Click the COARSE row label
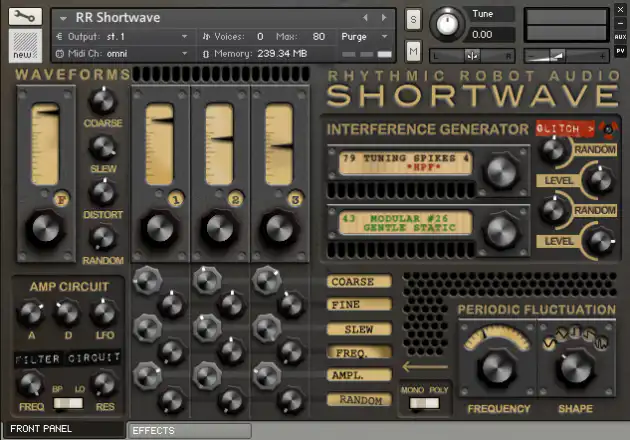The image size is (630, 440). point(359,281)
